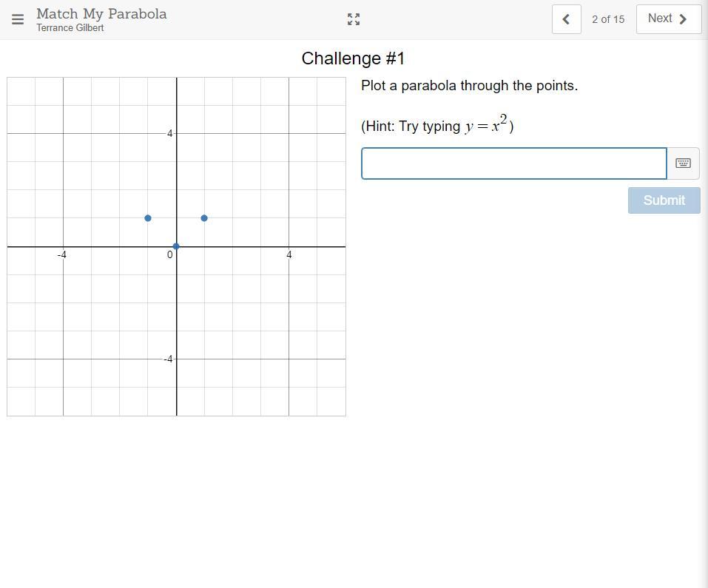Click the positive 4 label on y-axis
Screen dimensions: 708x588
pyautogui.click(x=170, y=134)
